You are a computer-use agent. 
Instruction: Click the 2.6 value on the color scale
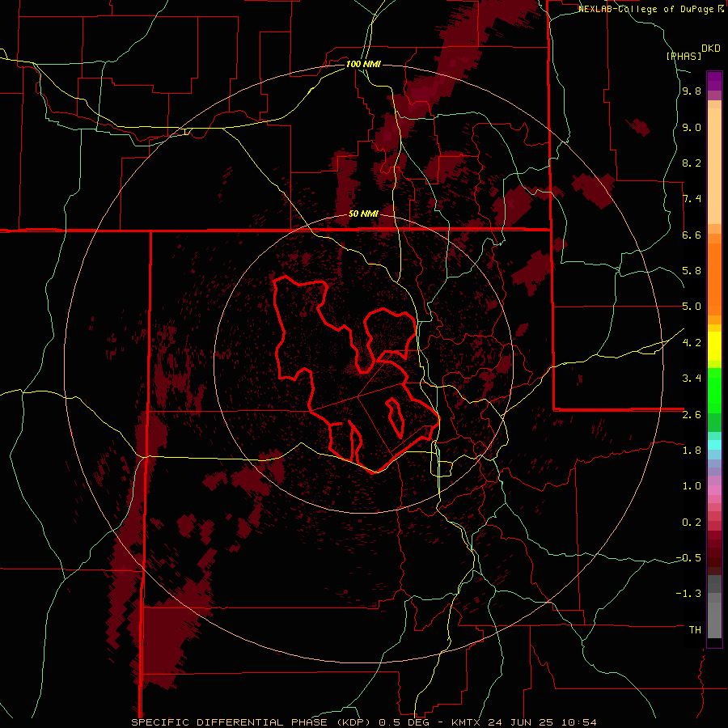point(692,414)
